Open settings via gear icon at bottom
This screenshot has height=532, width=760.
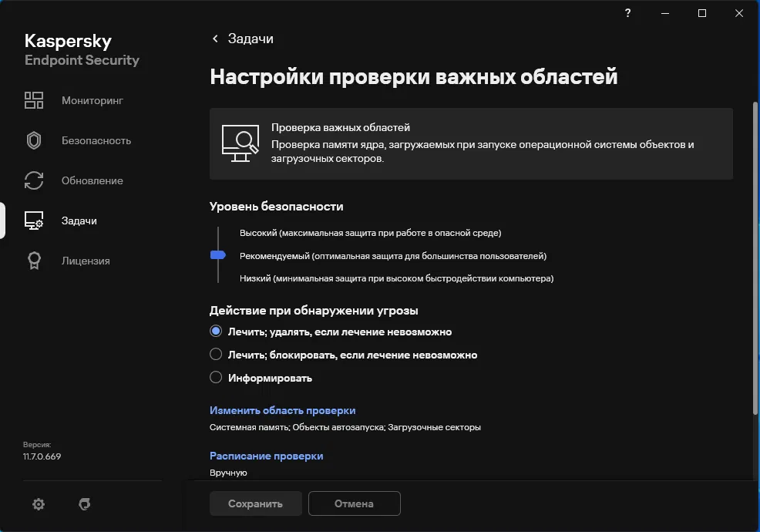point(39,504)
